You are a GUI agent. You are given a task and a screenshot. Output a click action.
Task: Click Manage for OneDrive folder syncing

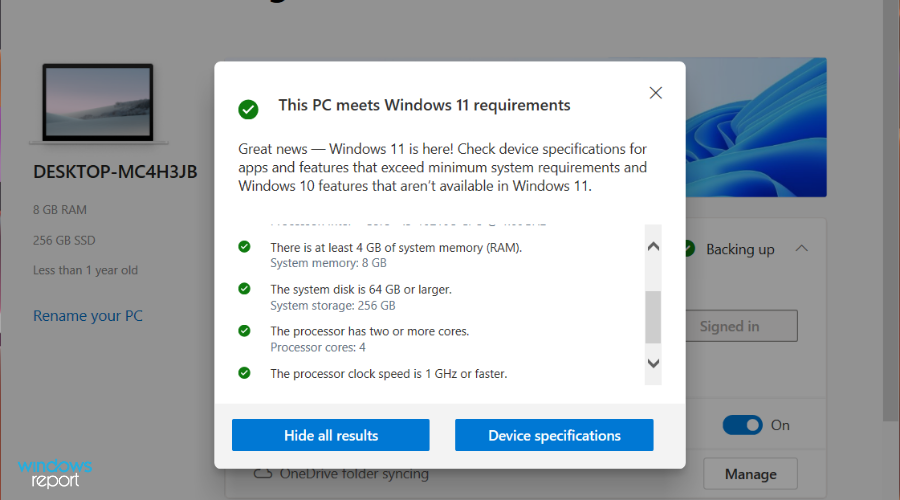pos(750,474)
